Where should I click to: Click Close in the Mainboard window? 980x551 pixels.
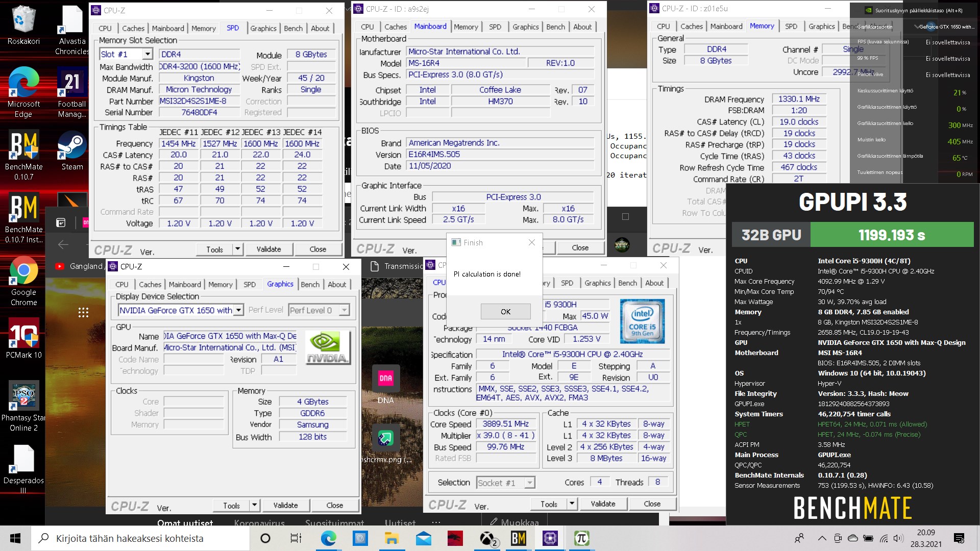(x=580, y=247)
